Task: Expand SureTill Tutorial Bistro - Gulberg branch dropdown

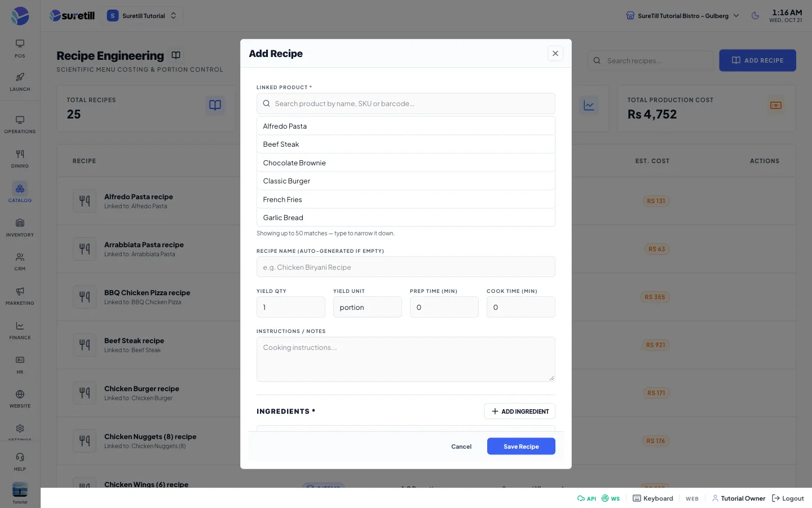Action: pos(682,16)
